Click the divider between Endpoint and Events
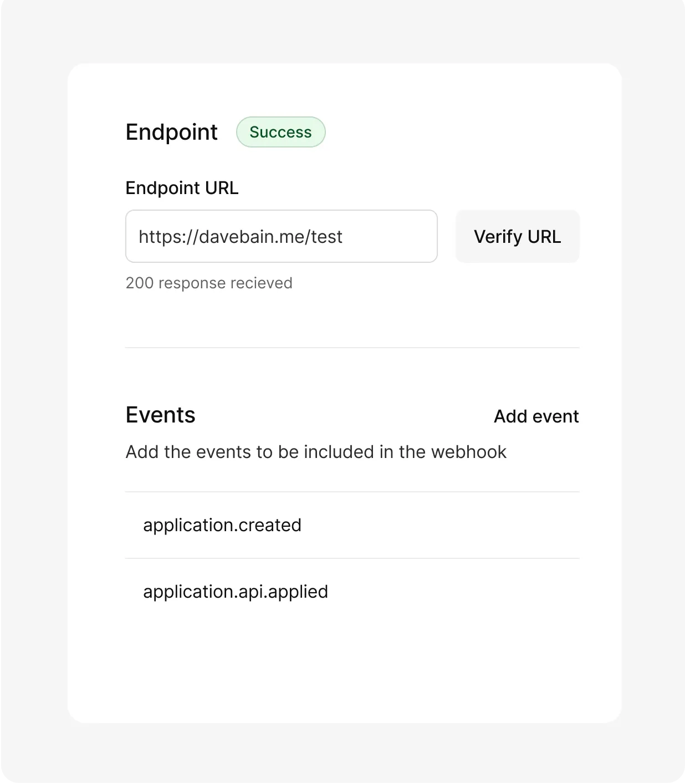This screenshot has height=784, width=685. (352, 348)
